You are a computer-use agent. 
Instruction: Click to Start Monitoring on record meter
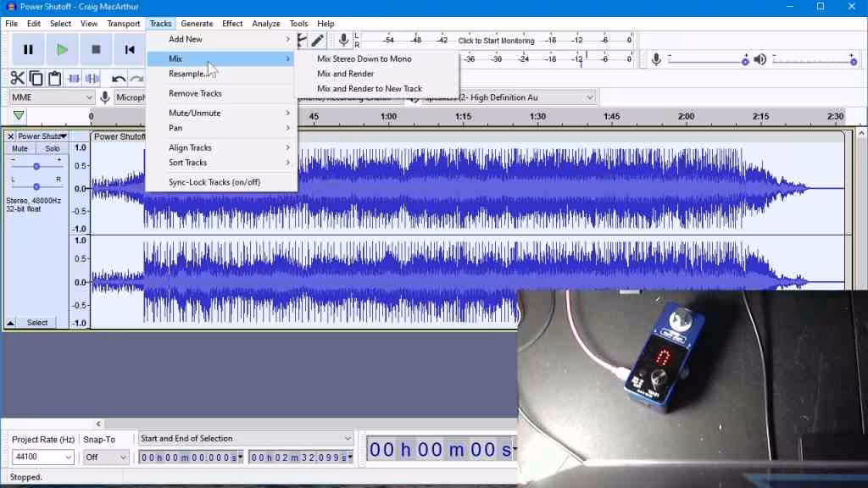[x=497, y=41]
